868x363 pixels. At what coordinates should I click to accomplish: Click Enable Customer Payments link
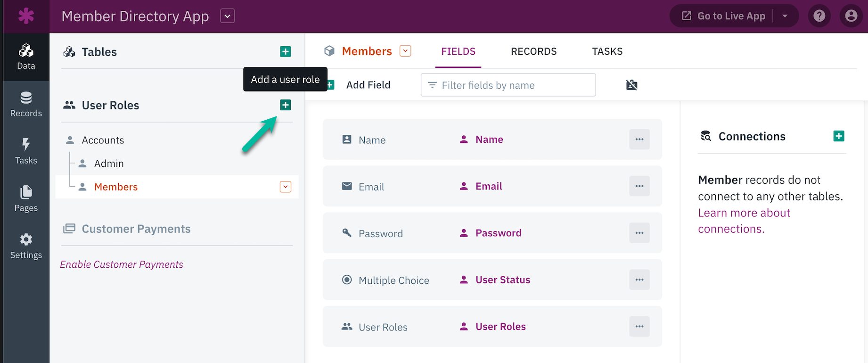pyautogui.click(x=122, y=264)
